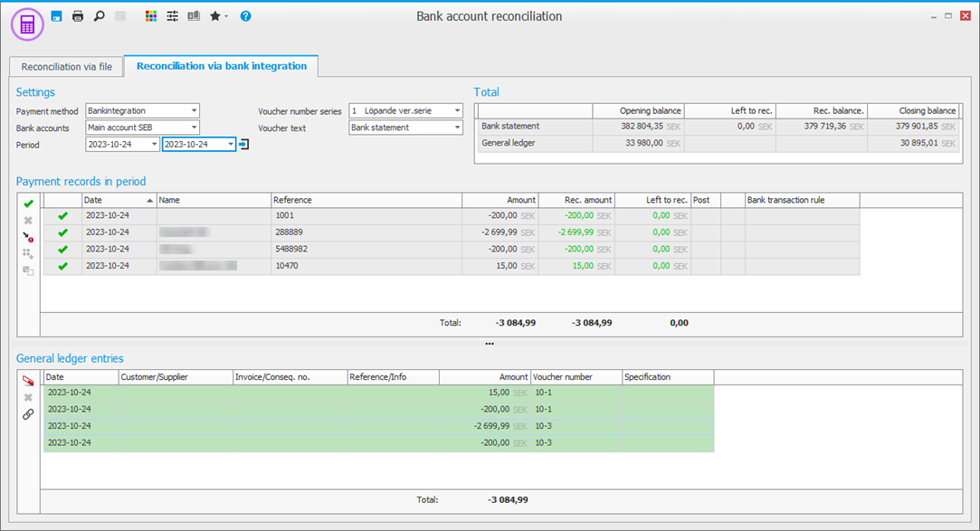Click the green checkmark icon beside payment records
Viewport: 980px width, 531px height.
(x=28, y=204)
